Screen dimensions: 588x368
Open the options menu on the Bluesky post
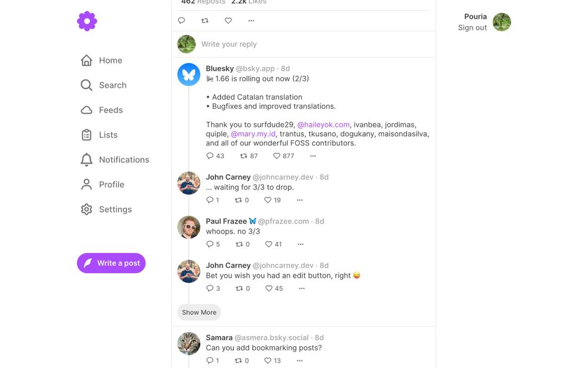312,155
